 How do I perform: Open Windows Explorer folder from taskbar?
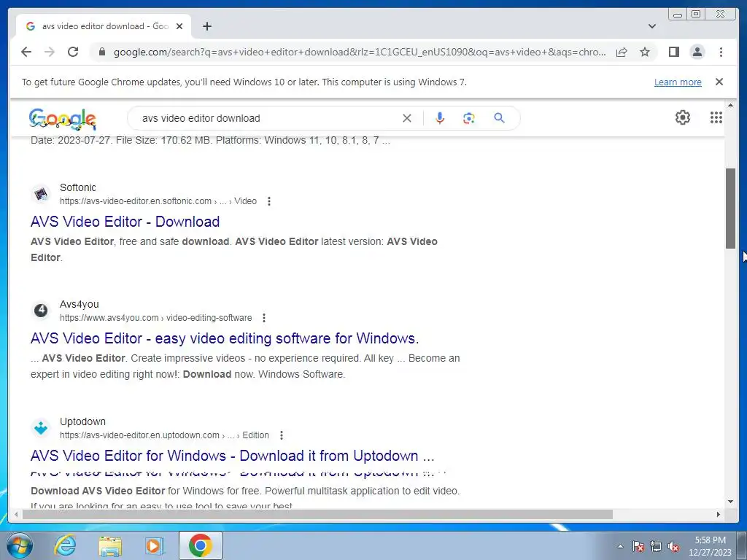pyautogui.click(x=110, y=545)
